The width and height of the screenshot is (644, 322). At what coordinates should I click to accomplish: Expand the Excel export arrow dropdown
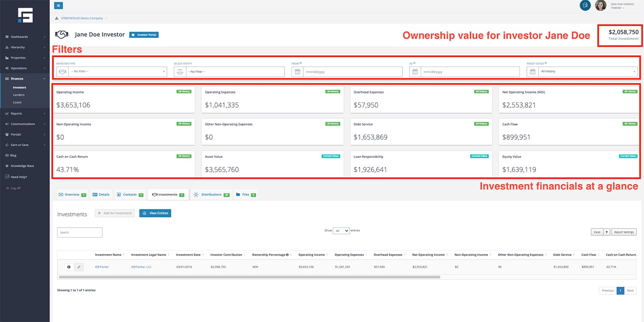606,232
